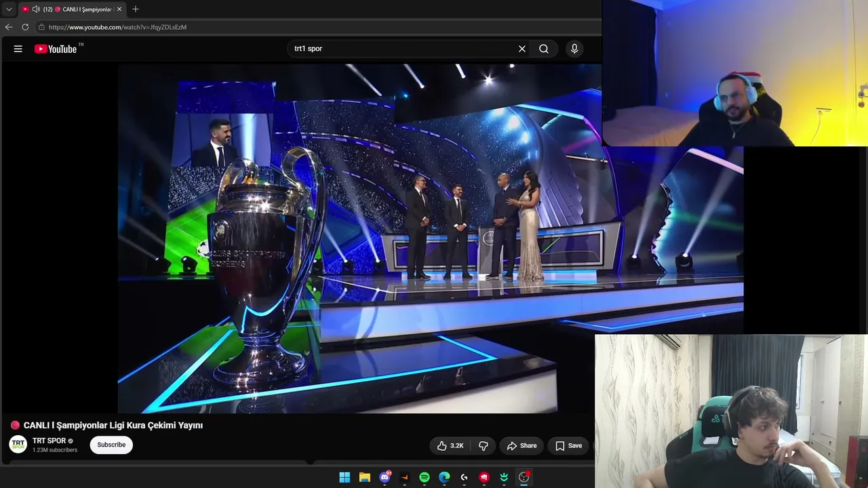
Task: Open the orange arrow app on the taskbar
Action: pyautogui.click(x=405, y=477)
